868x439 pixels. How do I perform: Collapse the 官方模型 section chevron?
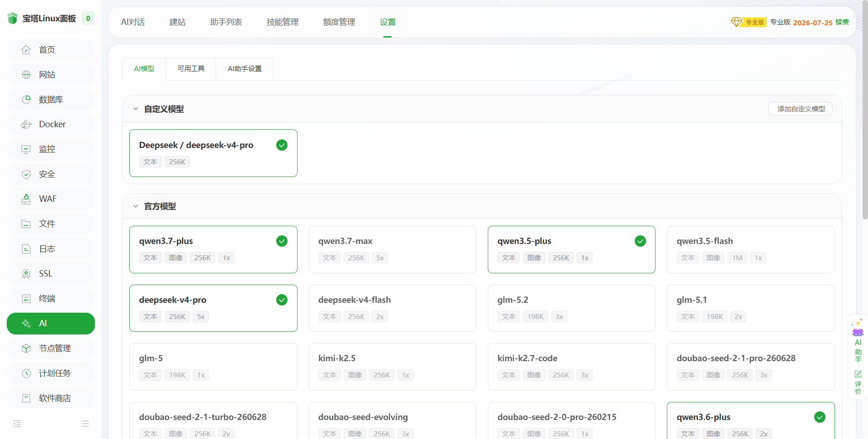136,206
